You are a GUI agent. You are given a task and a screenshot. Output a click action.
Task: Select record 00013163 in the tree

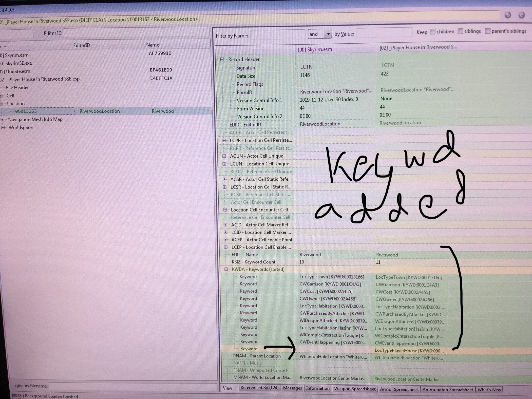[26, 111]
